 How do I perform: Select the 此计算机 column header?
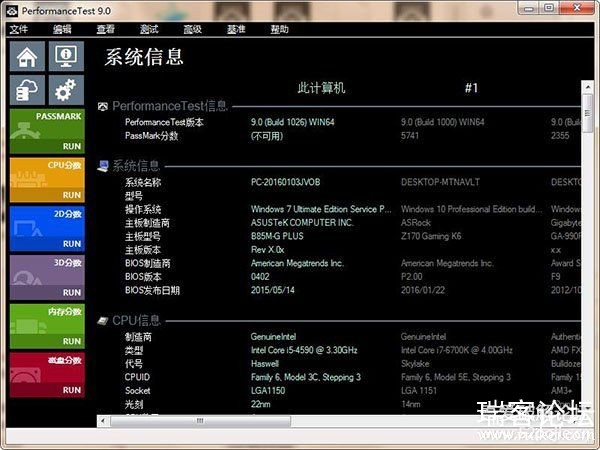click(x=321, y=88)
